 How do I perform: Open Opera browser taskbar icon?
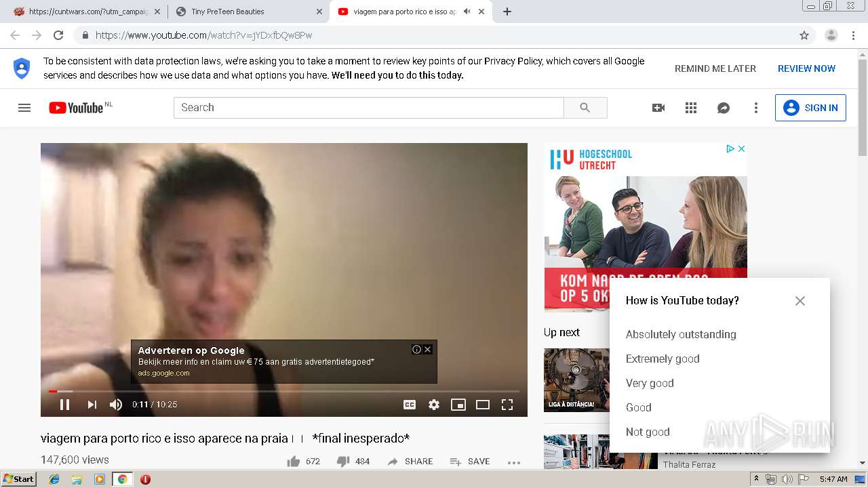pos(145,479)
